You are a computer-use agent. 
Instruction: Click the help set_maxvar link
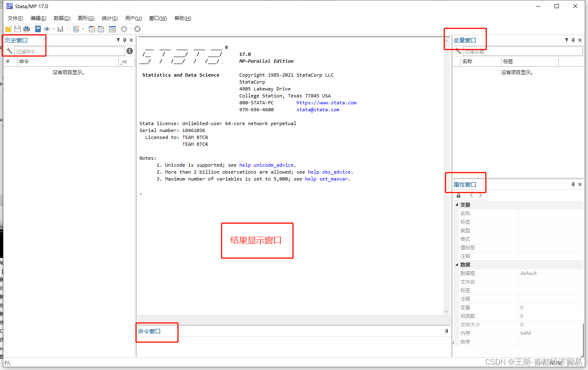(x=326, y=179)
